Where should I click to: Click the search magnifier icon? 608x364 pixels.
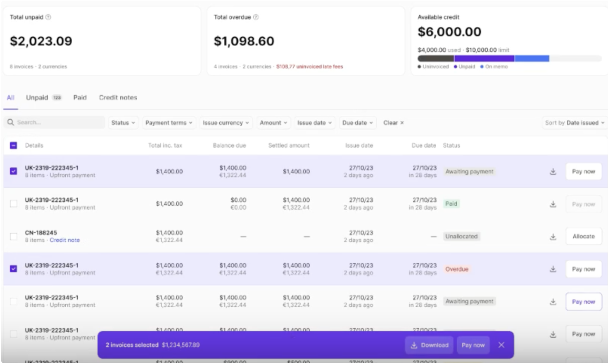11,122
